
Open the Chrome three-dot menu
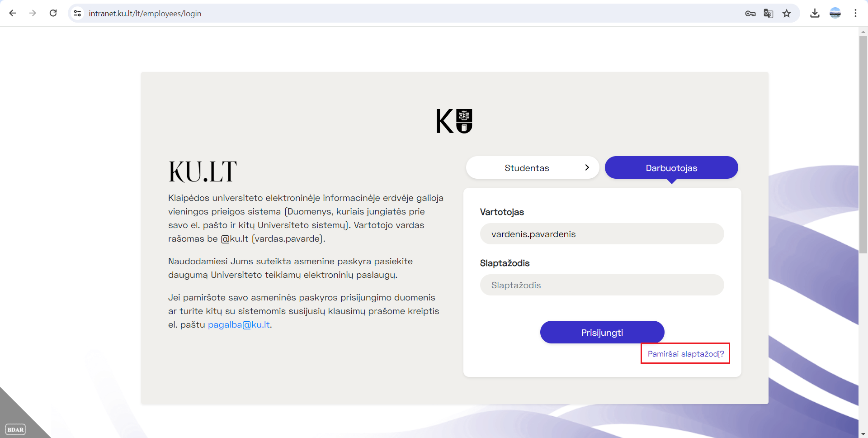click(x=855, y=13)
